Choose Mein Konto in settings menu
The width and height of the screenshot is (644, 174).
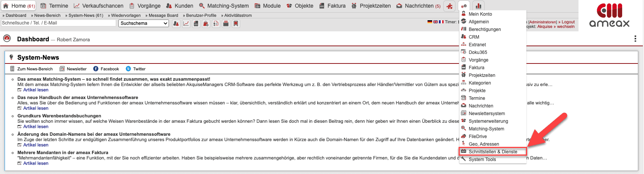coord(480,14)
